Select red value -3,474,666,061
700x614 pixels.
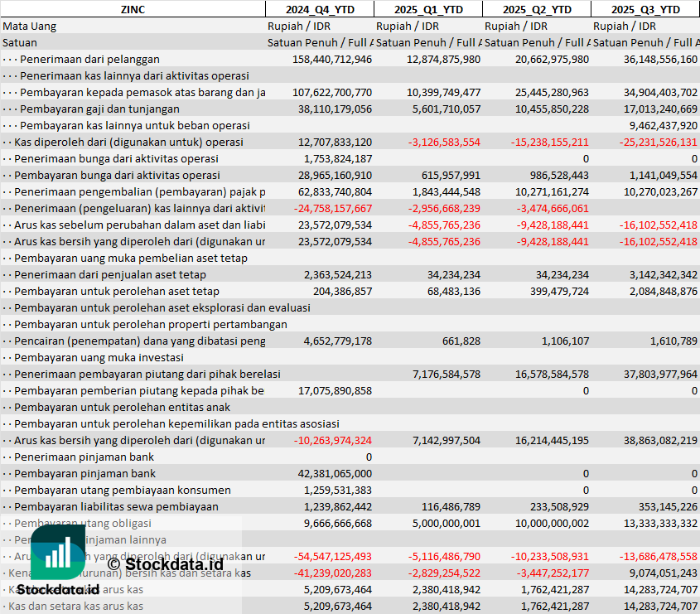(x=553, y=208)
